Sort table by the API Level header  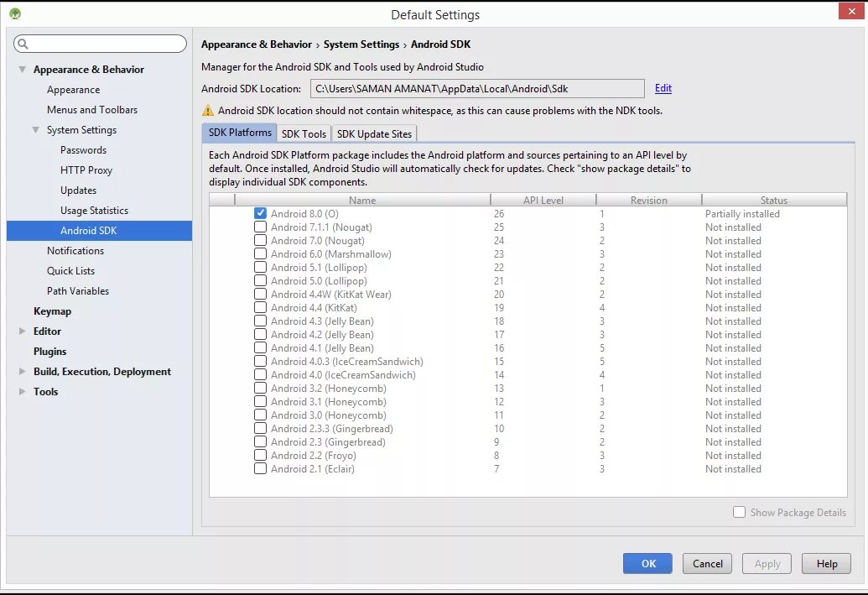point(543,200)
